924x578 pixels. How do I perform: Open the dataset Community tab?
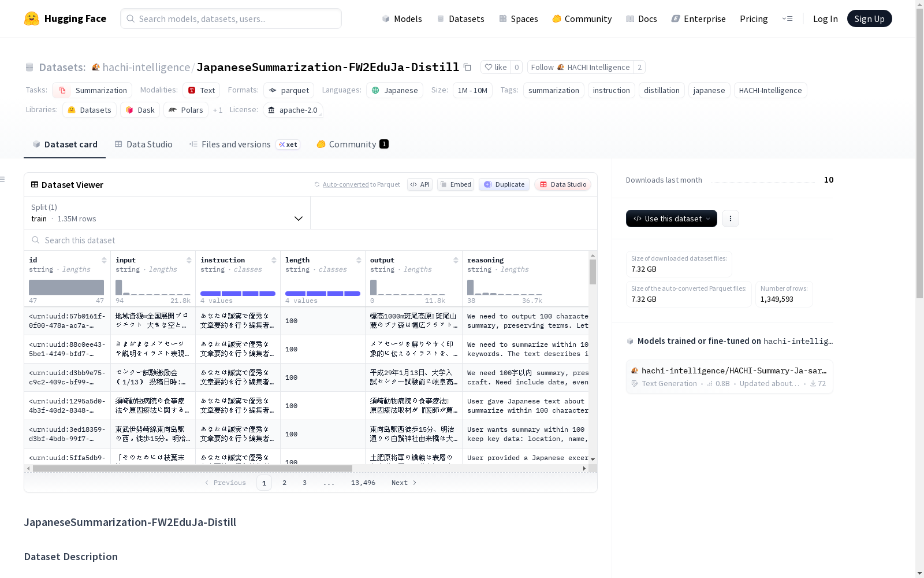[352, 144]
